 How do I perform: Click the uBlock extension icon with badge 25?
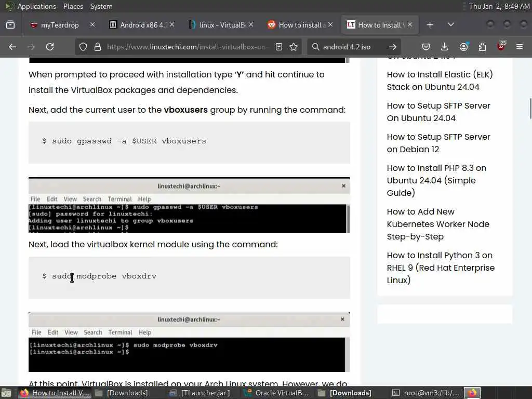coord(501,46)
